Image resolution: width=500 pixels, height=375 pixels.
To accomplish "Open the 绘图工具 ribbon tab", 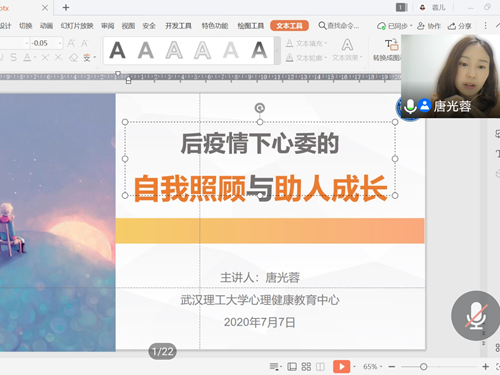I will pos(251,26).
